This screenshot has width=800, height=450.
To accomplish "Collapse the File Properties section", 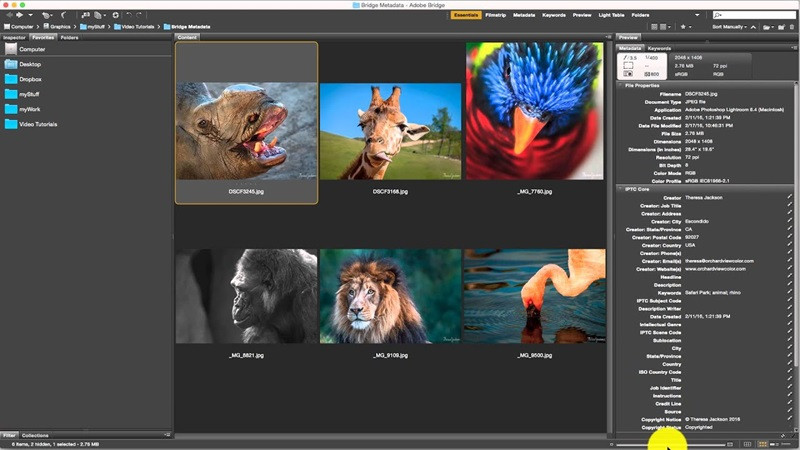I will (x=621, y=86).
